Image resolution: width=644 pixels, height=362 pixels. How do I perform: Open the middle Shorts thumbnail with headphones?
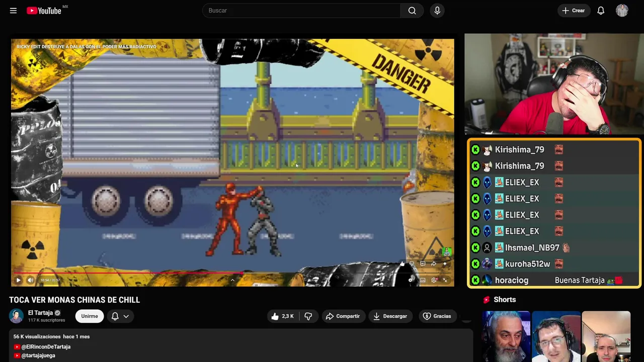(x=556, y=336)
